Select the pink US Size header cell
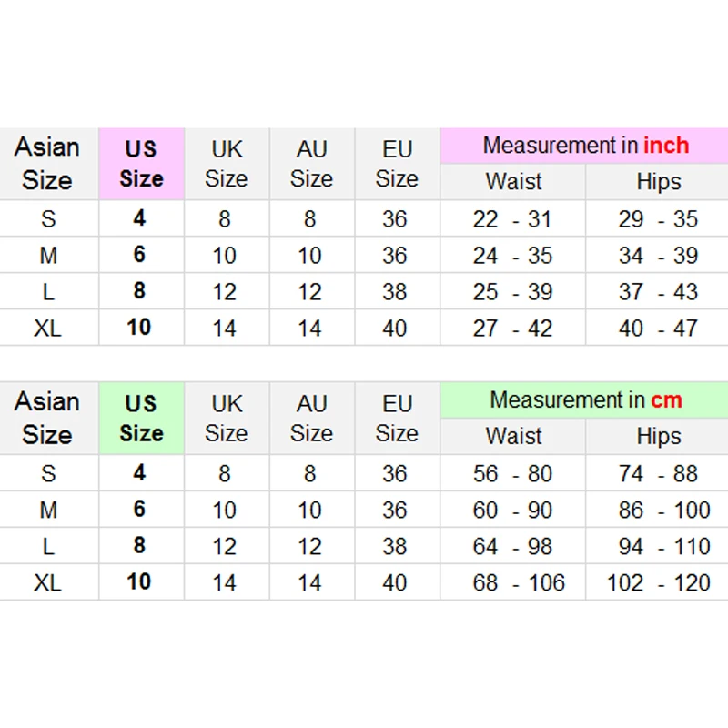The image size is (728, 728). pyautogui.click(x=141, y=164)
